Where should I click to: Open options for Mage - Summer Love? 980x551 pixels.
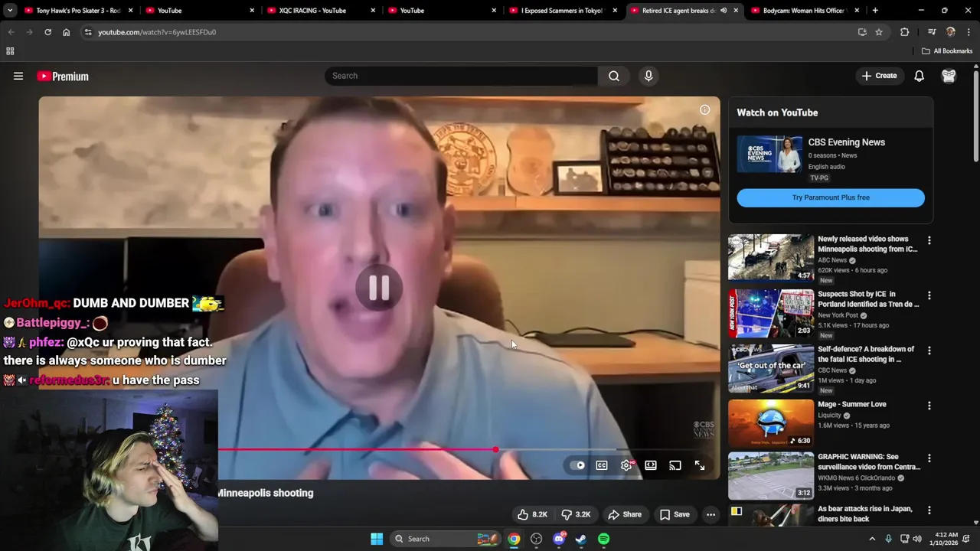click(x=929, y=406)
